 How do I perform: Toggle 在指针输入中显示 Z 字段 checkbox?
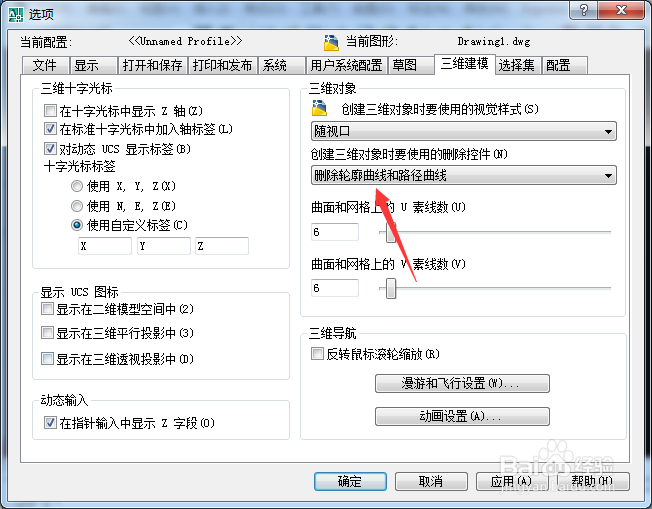click(x=50, y=423)
